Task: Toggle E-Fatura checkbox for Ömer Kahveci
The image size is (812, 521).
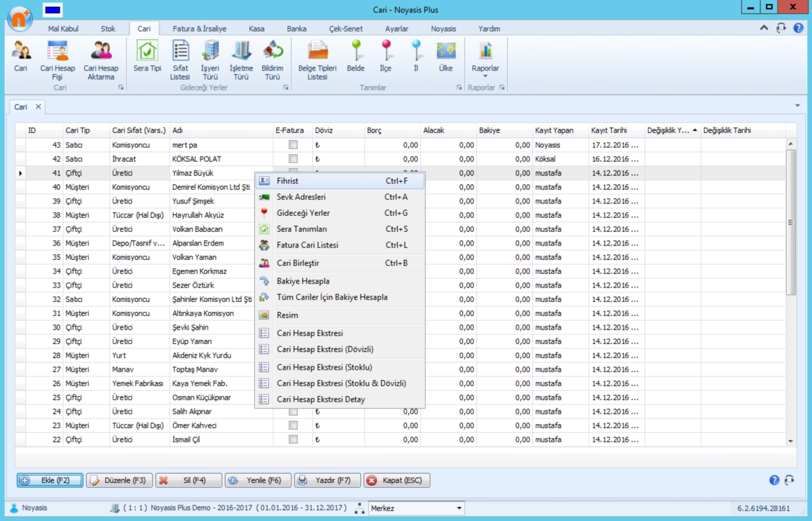Action: pyautogui.click(x=293, y=425)
